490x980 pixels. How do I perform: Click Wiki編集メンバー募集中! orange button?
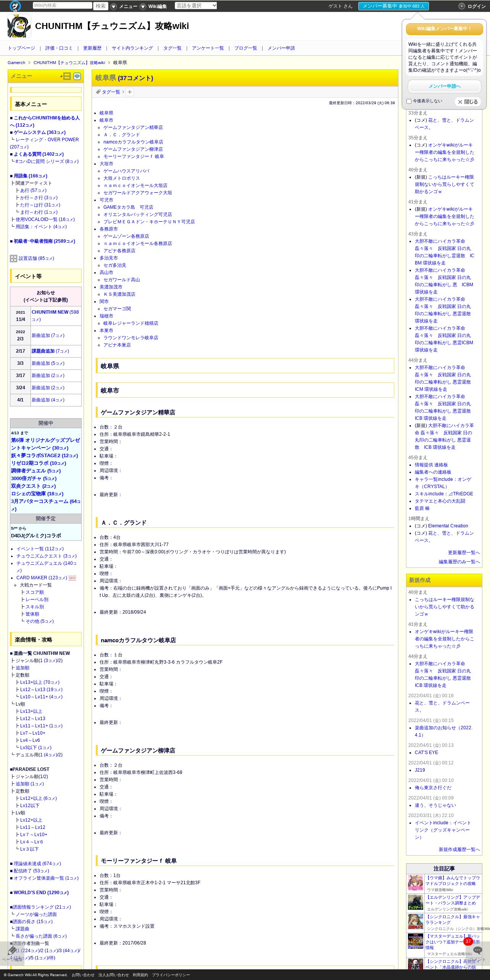click(444, 29)
